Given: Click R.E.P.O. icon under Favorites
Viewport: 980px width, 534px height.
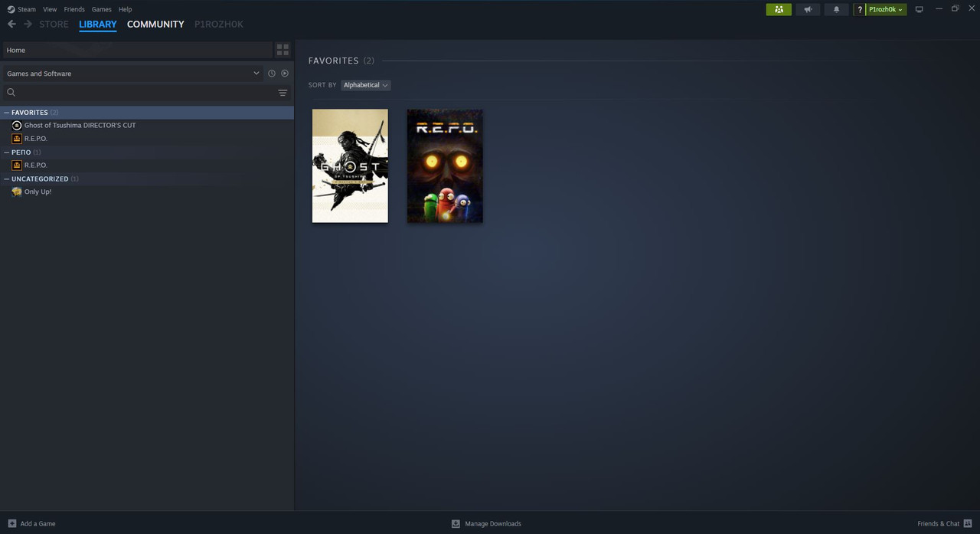Looking at the screenshot, I should [x=17, y=139].
